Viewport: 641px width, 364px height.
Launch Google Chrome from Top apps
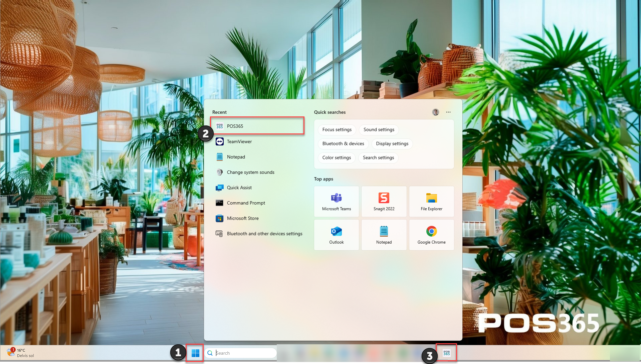tap(431, 235)
